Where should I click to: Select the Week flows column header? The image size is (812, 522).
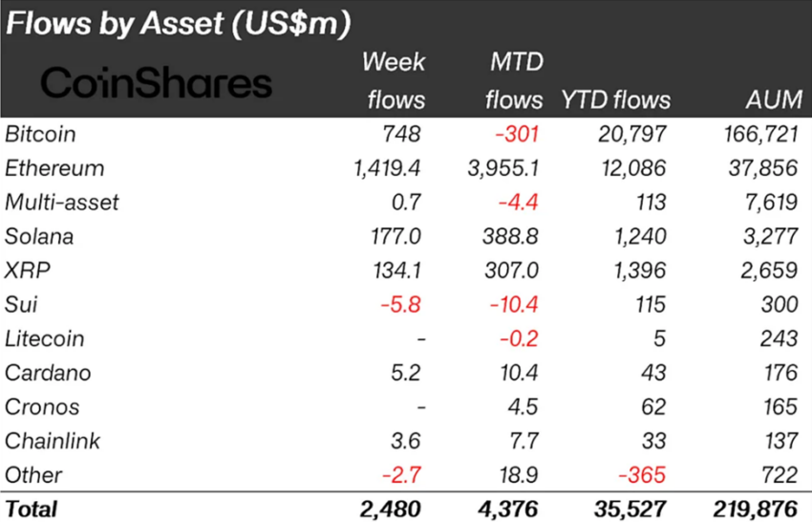(x=394, y=81)
